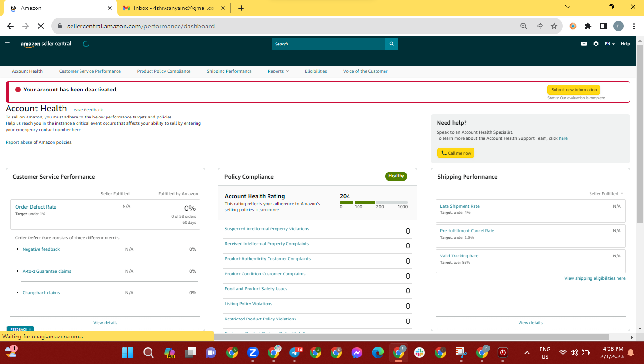Open the Leave Feedback link
Viewport: 644px width, 364px height.
click(x=87, y=110)
